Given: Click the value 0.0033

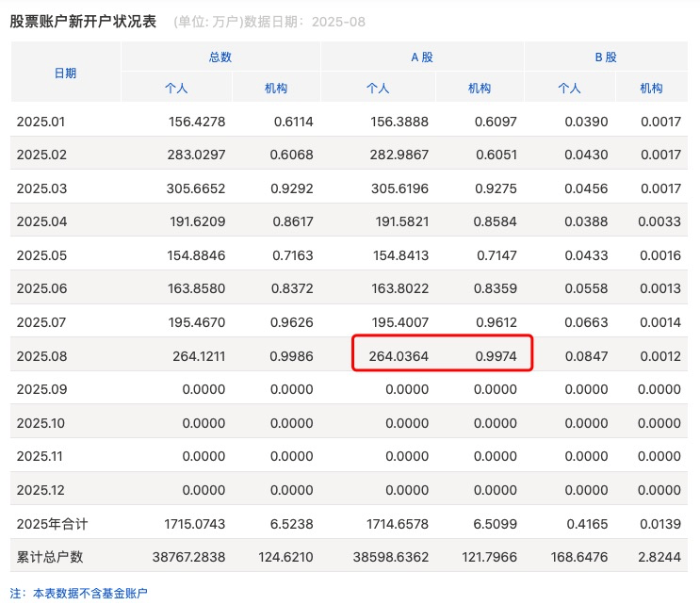Looking at the screenshot, I should point(659,221).
